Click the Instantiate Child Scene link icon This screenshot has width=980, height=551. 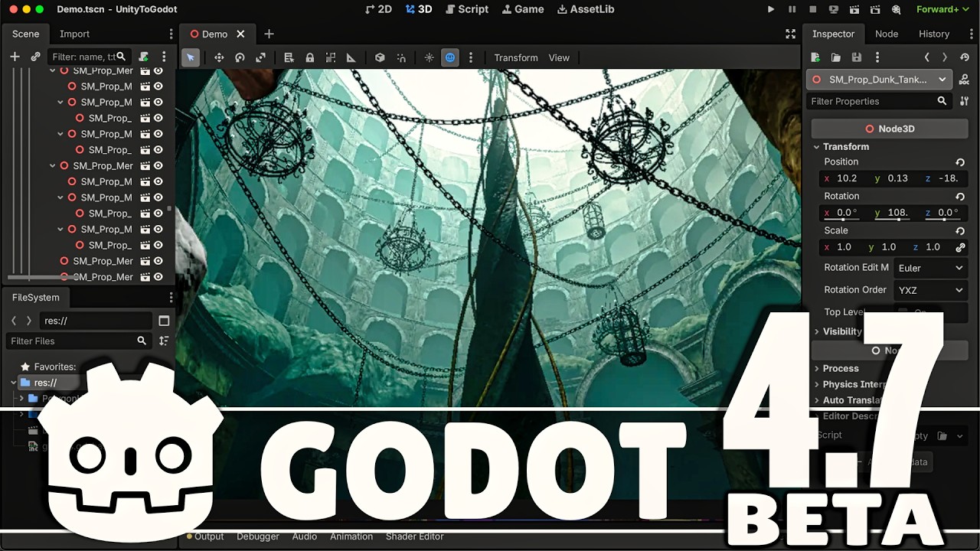click(35, 57)
